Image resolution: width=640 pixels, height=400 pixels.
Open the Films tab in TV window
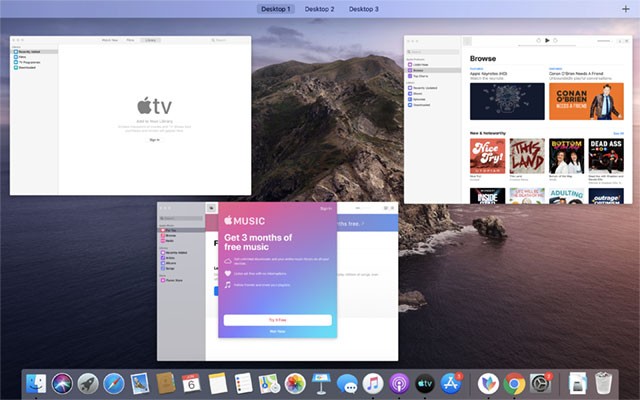click(x=130, y=40)
